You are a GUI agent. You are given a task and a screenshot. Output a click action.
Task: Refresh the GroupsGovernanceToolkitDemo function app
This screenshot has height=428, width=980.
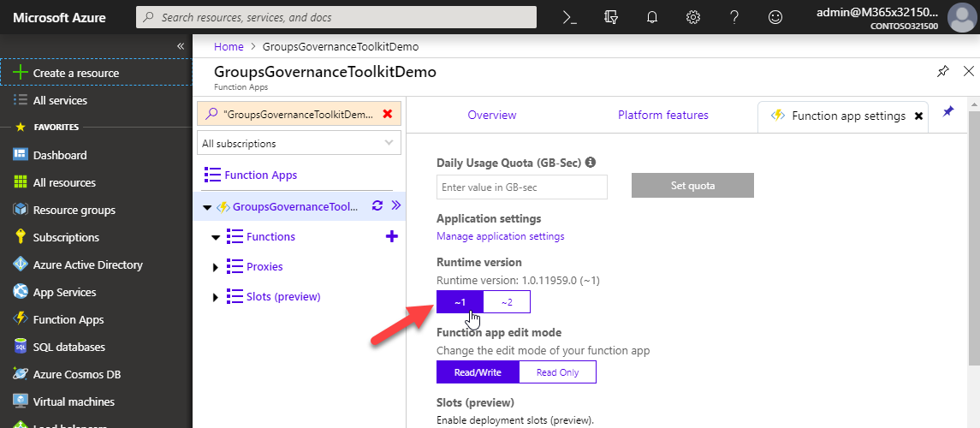tap(377, 205)
